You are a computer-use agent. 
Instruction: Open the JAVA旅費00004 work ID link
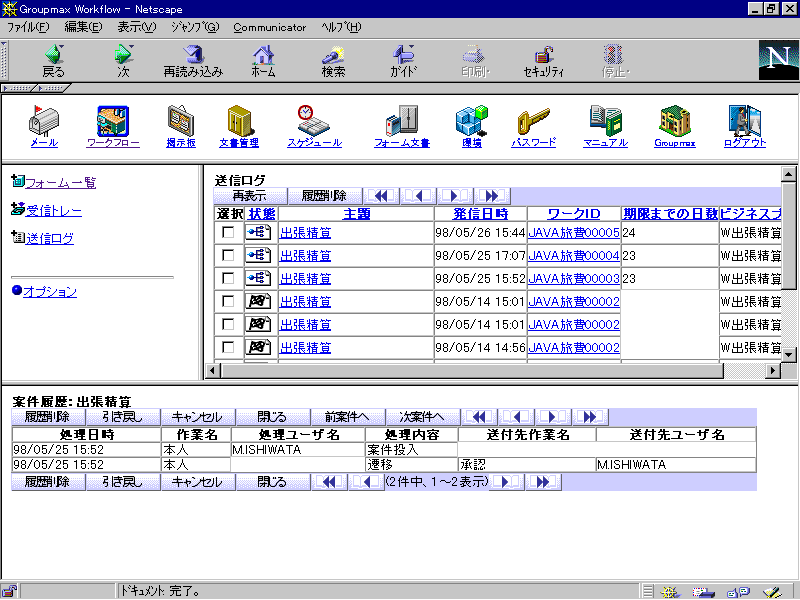pyautogui.click(x=574, y=256)
